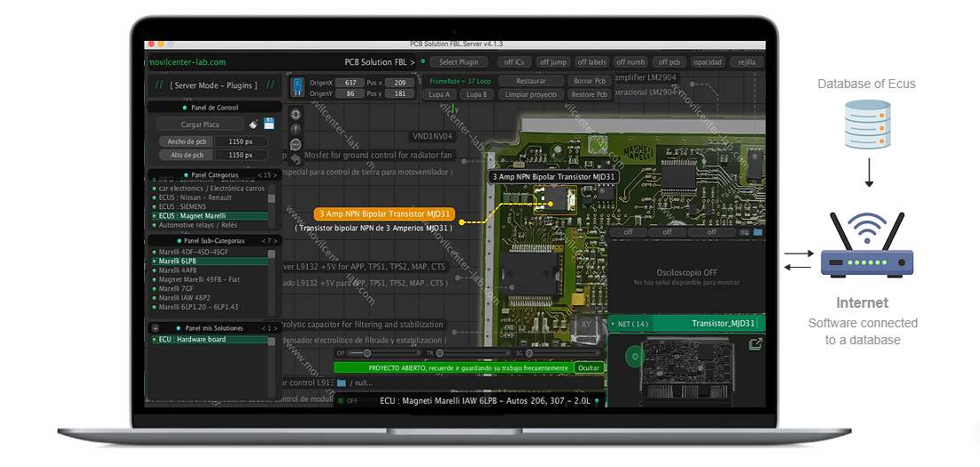The width and height of the screenshot is (980, 467).
Task: Toggle the OFF indicator in the bottom ECU bar
Action: pyautogui.click(x=348, y=401)
